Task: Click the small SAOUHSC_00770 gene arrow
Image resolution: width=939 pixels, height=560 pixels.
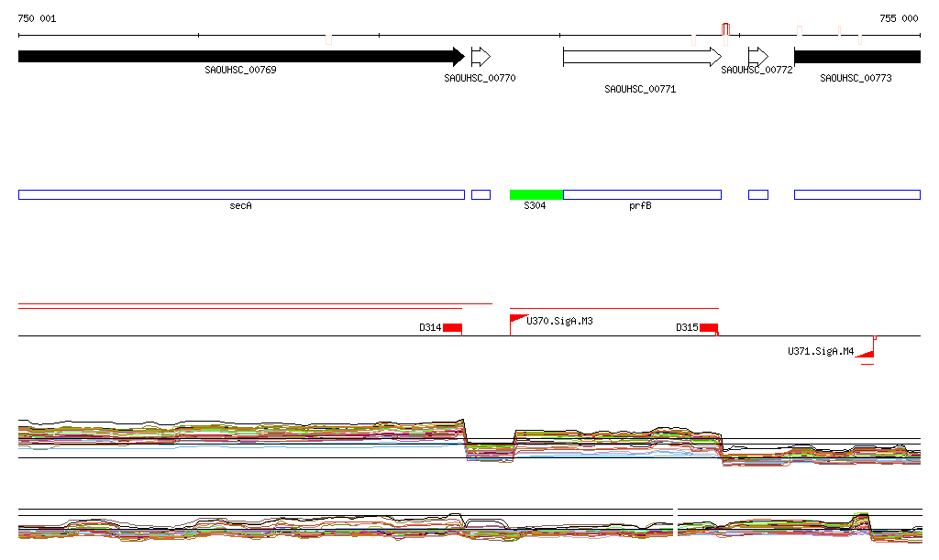Action: point(481,57)
